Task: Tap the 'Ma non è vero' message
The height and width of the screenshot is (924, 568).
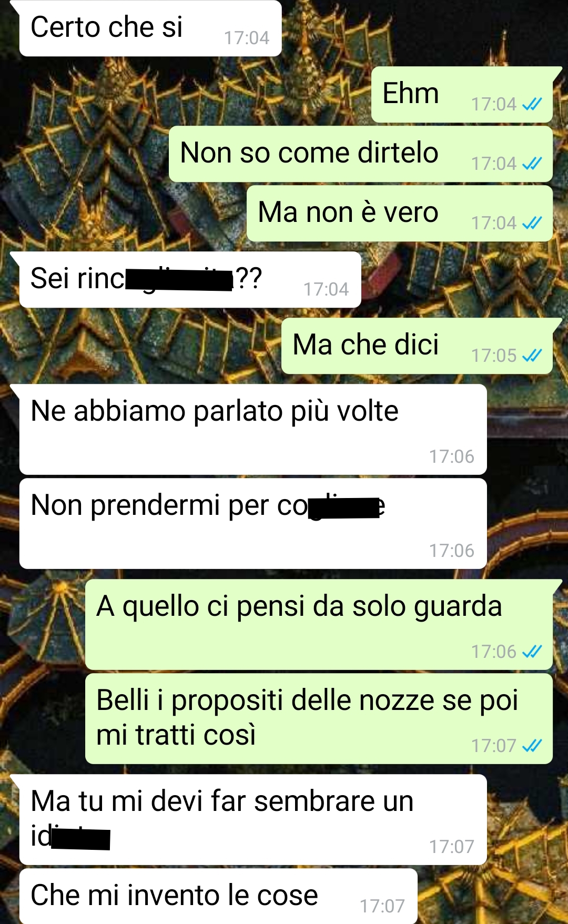Action: tap(400, 214)
